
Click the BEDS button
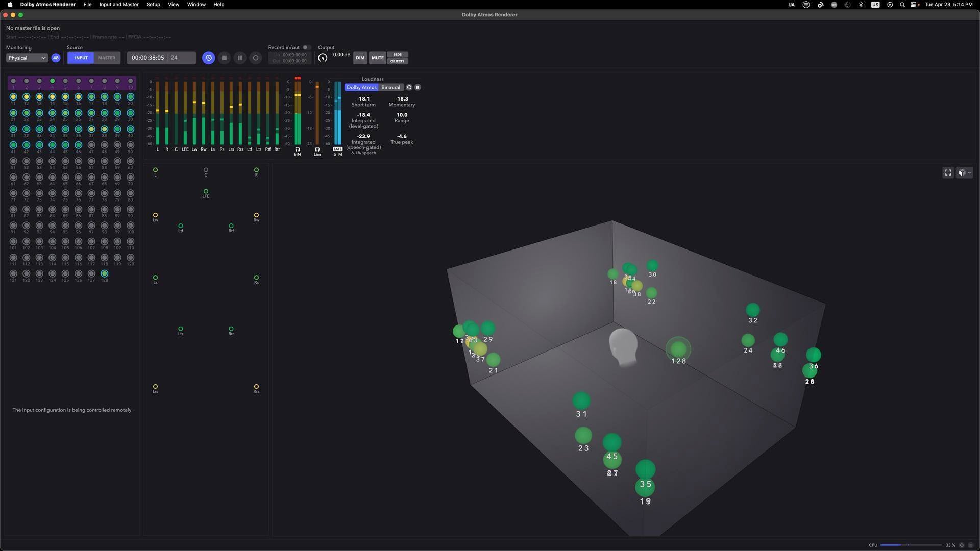(397, 54)
